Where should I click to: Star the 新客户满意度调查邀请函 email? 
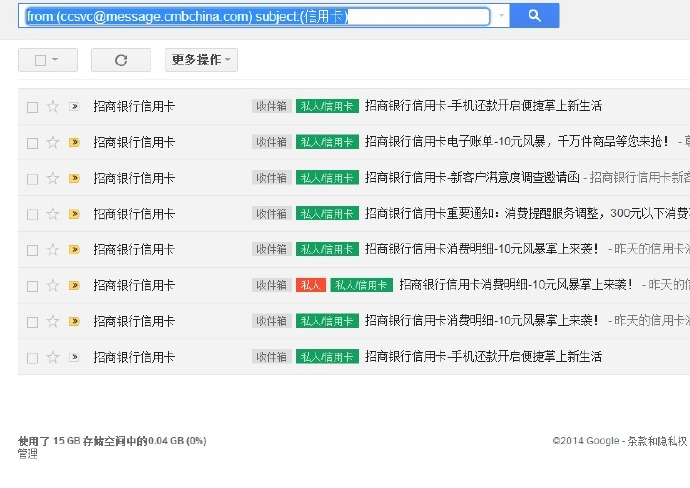pos(53,178)
